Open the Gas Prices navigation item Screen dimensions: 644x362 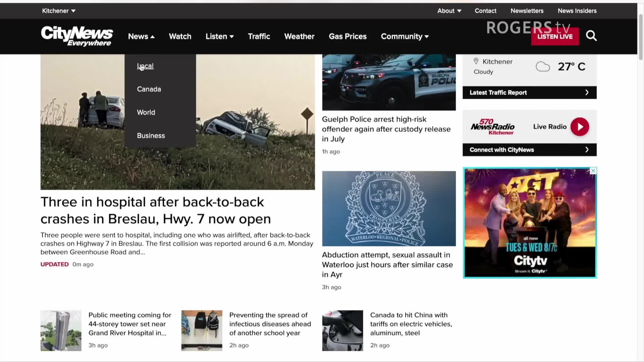(347, 36)
